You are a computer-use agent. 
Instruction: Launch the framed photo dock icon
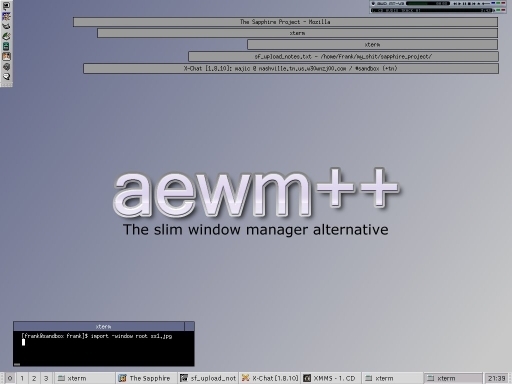tap(6, 56)
